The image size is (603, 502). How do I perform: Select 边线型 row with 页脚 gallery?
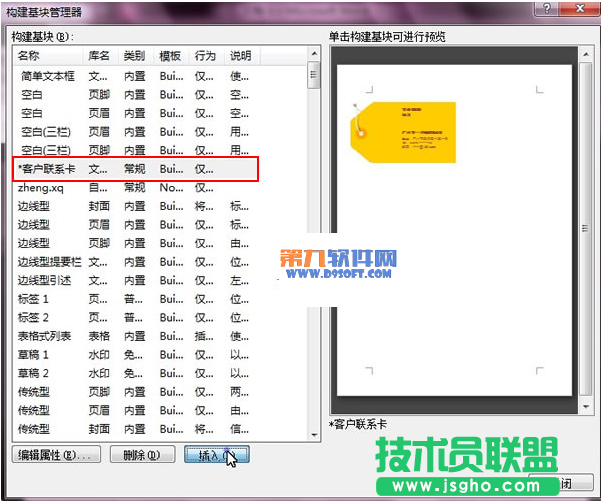(135, 243)
